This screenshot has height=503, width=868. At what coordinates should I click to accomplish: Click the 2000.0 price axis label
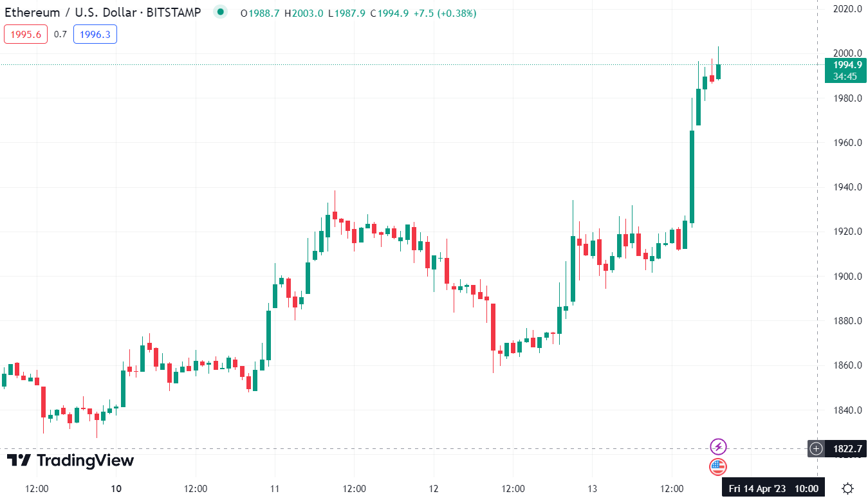(847, 53)
